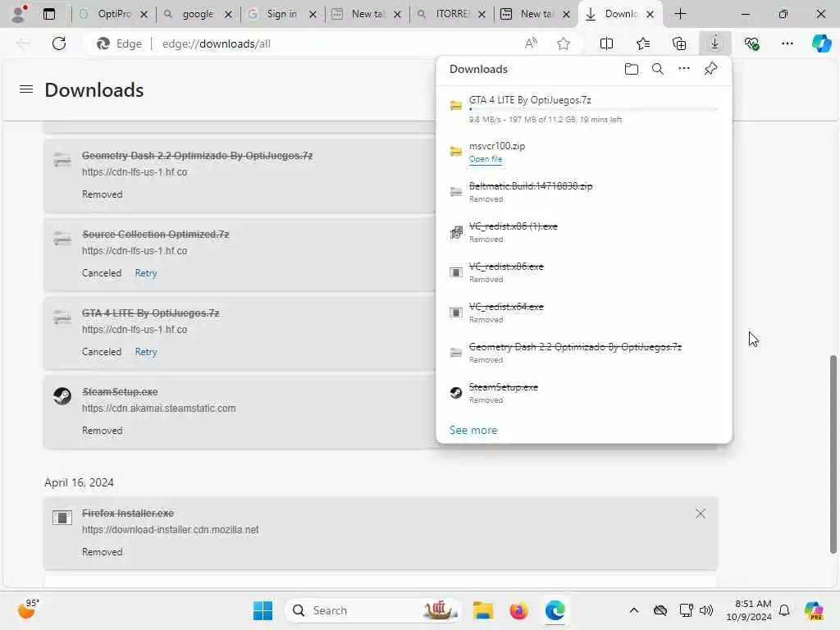The width and height of the screenshot is (840, 630).
Task: Switch to the google search tab
Action: (197, 14)
